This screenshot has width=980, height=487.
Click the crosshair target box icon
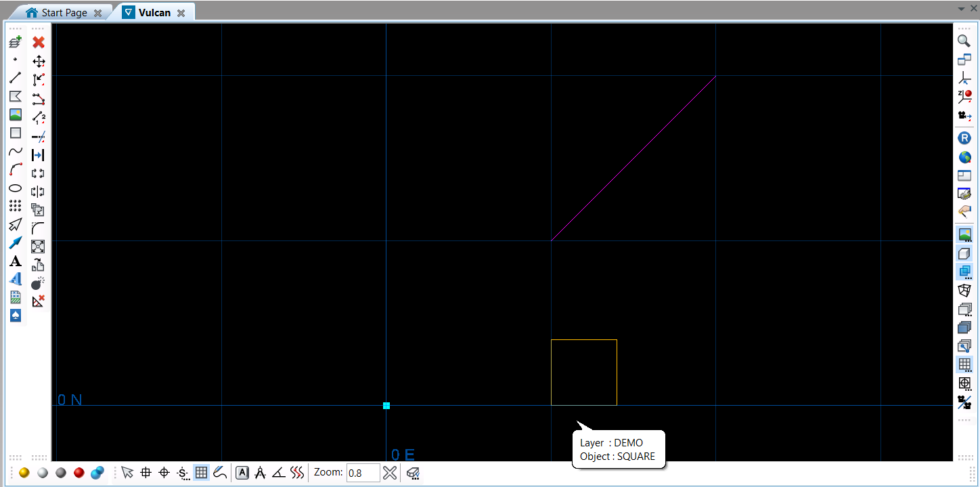[x=964, y=383]
